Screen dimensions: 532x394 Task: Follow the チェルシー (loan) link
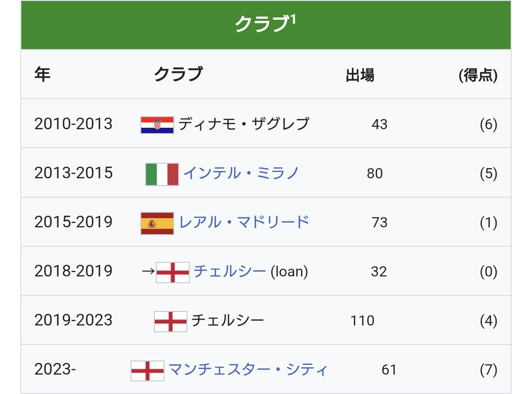[x=230, y=271]
